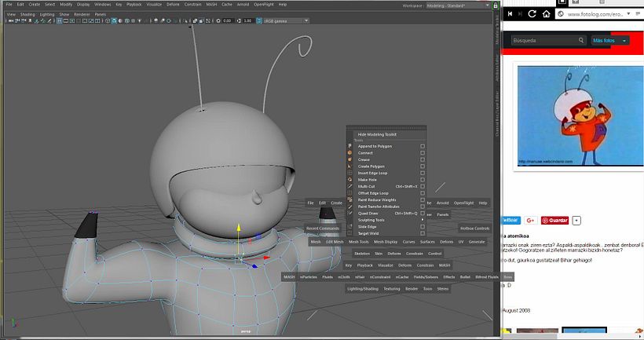Click the Target Weld option box
This screenshot has height=340, width=644.
click(423, 233)
